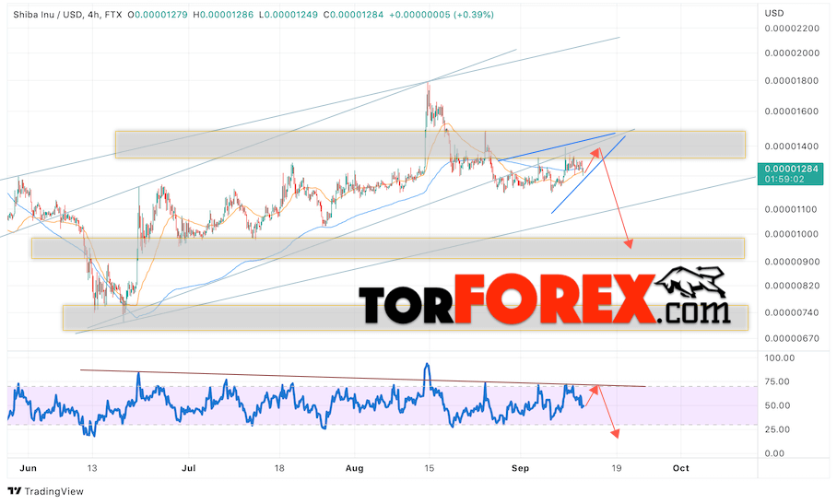
Task: Click the 18 date label
Action: (x=279, y=468)
